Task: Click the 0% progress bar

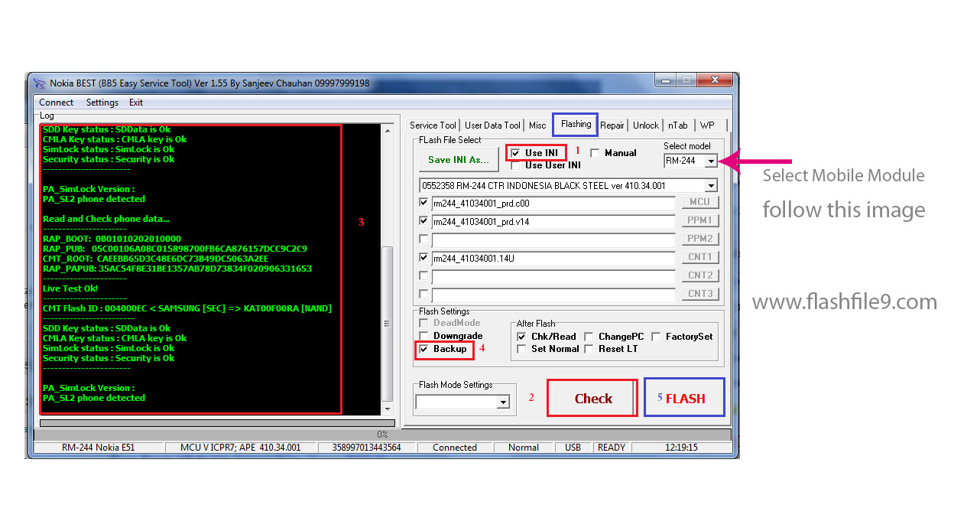Action: tap(382, 434)
